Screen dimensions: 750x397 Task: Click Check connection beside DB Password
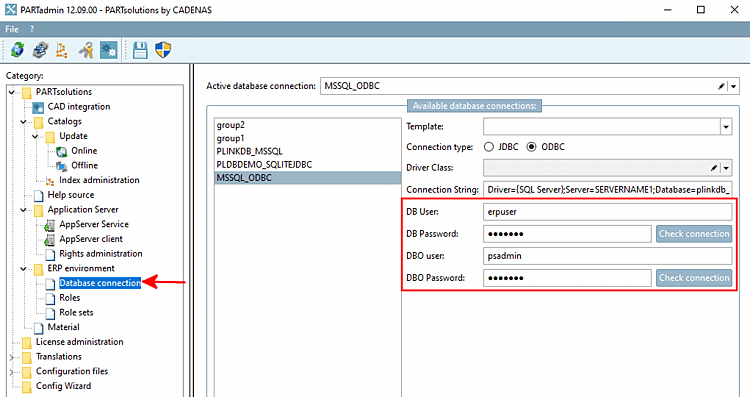[x=694, y=234]
